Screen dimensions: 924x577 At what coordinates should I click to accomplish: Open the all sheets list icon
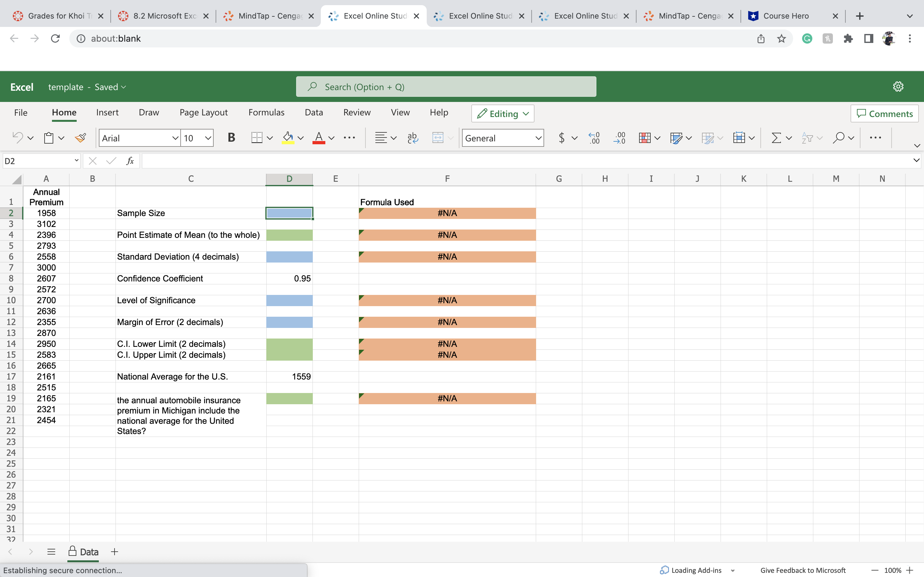51,551
